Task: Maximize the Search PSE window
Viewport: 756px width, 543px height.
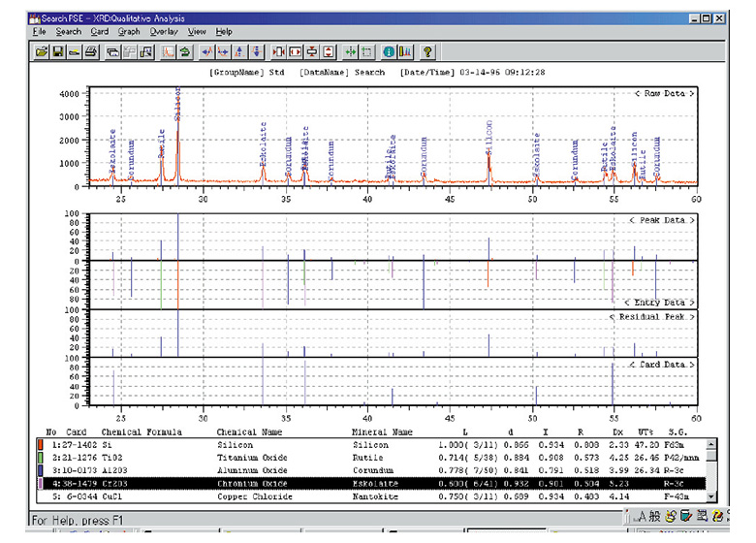Action: point(706,18)
